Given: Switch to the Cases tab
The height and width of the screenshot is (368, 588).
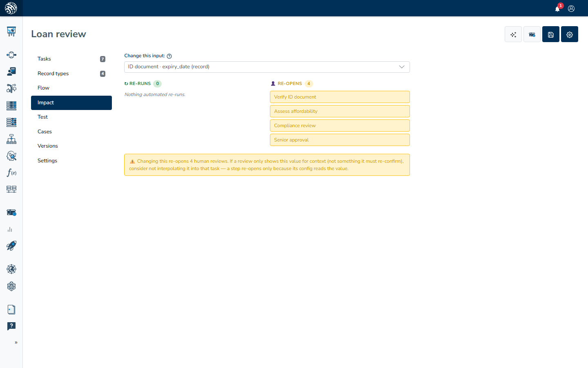Looking at the screenshot, I should (71, 132).
